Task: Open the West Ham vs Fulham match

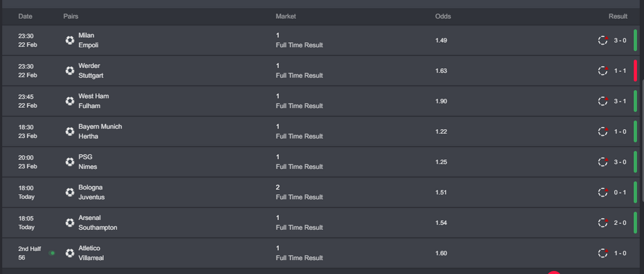Action: point(89,101)
